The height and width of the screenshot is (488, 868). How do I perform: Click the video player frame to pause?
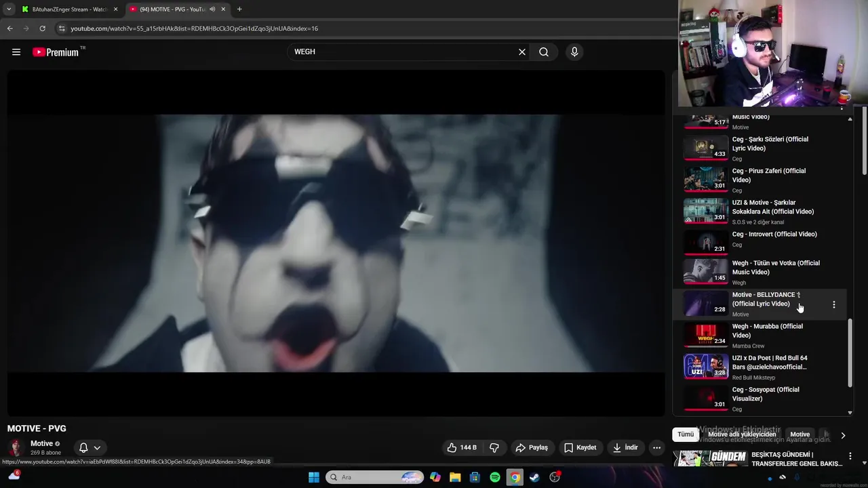click(x=336, y=243)
